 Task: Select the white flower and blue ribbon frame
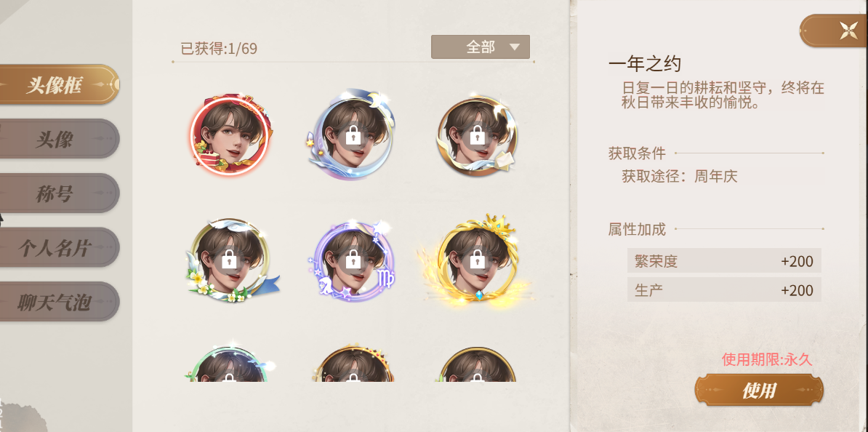pyautogui.click(x=230, y=260)
